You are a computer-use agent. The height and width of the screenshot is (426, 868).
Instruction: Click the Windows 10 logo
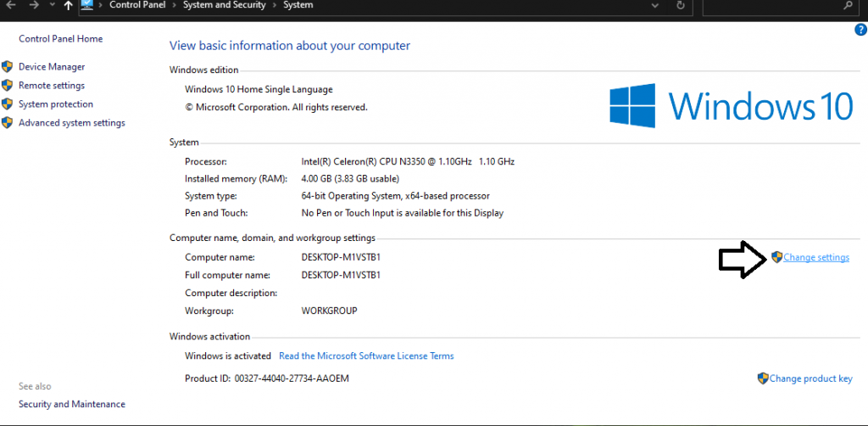click(732, 105)
